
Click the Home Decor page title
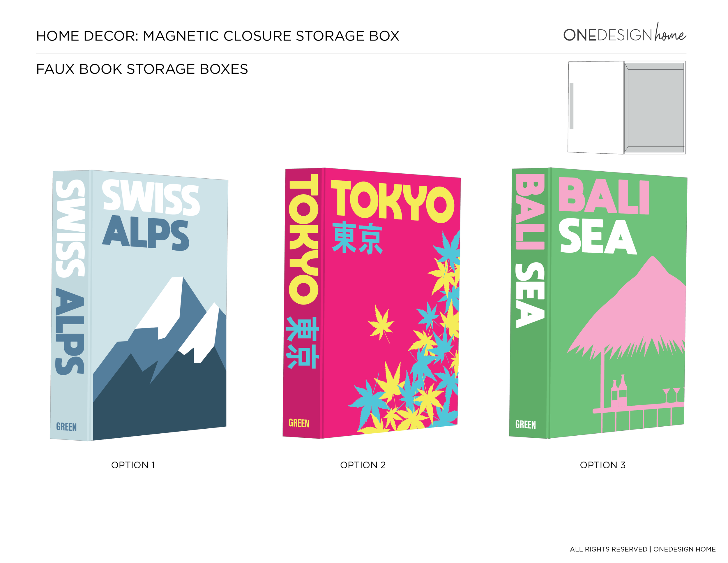[x=218, y=36]
